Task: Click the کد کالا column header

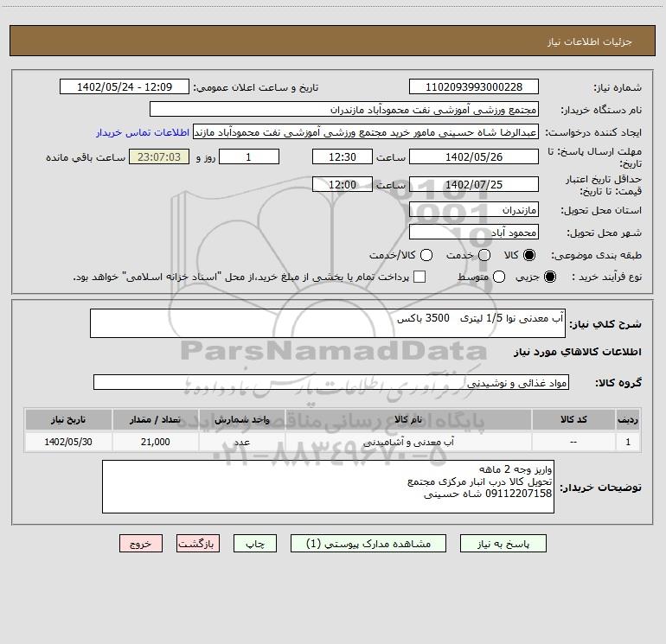Action: tap(573, 419)
